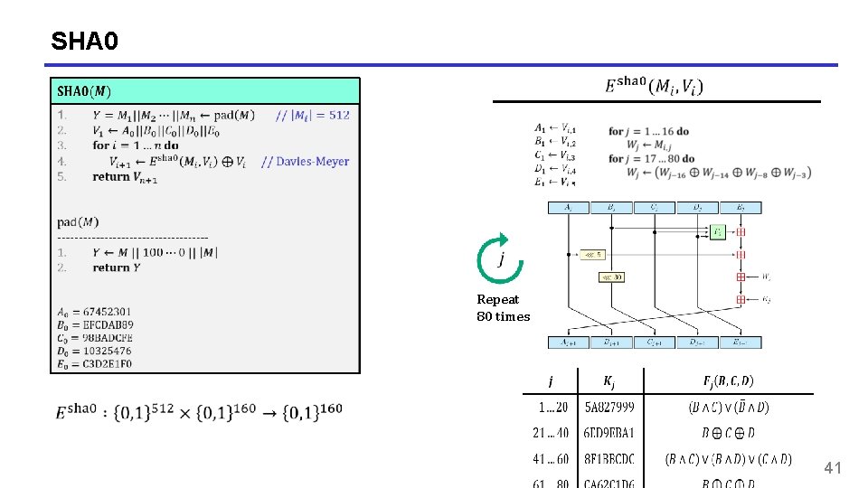
Task: Click the "return Y" line
Action: [117, 267]
